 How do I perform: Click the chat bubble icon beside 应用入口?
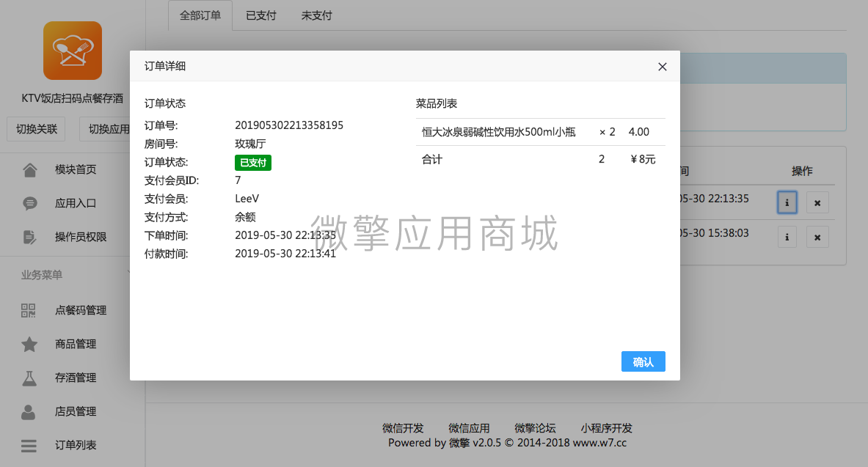(x=30, y=204)
